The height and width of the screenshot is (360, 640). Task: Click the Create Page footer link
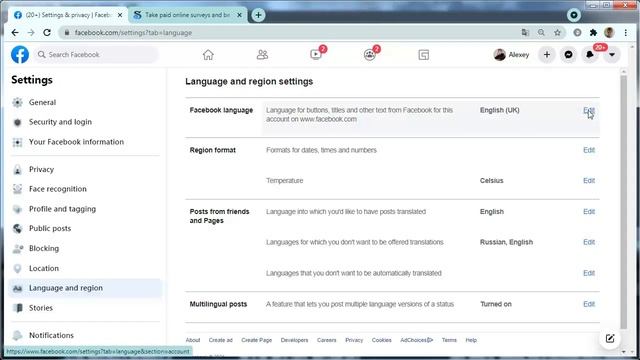[x=256, y=340]
